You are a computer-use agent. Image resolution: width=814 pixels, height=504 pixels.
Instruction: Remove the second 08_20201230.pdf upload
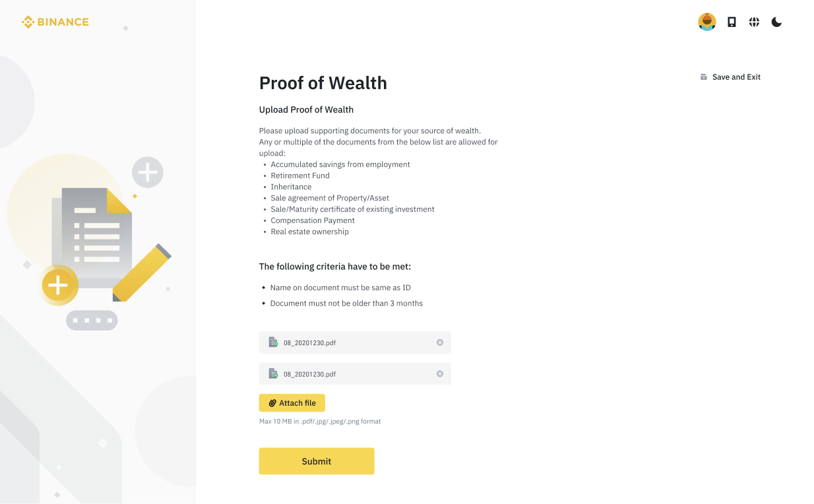[x=439, y=373]
